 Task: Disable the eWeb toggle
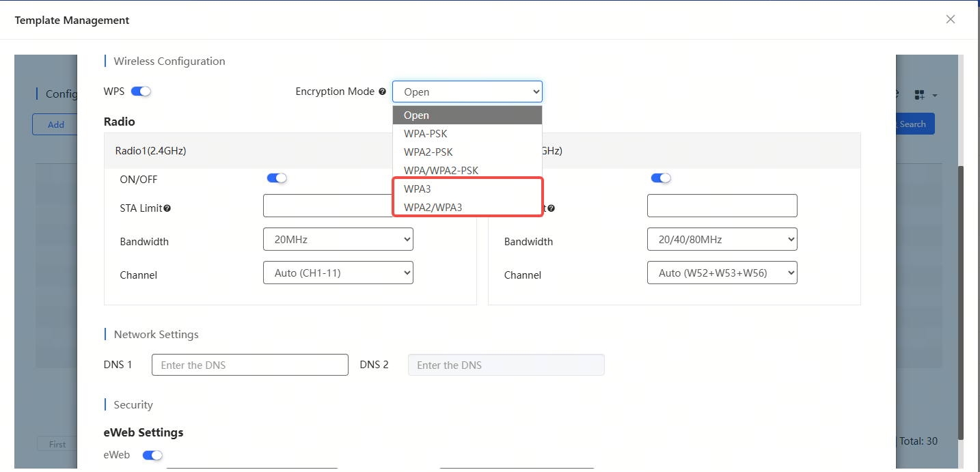[152, 455]
